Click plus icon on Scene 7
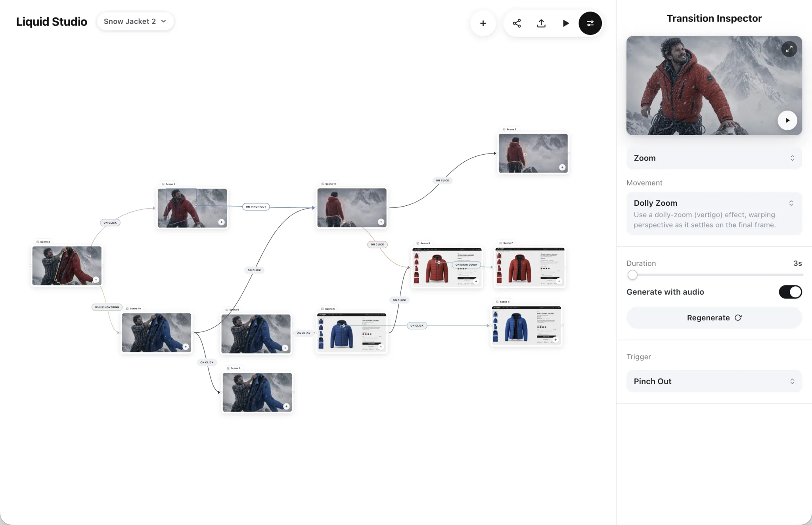The image size is (812, 525). pyautogui.click(x=559, y=281)
